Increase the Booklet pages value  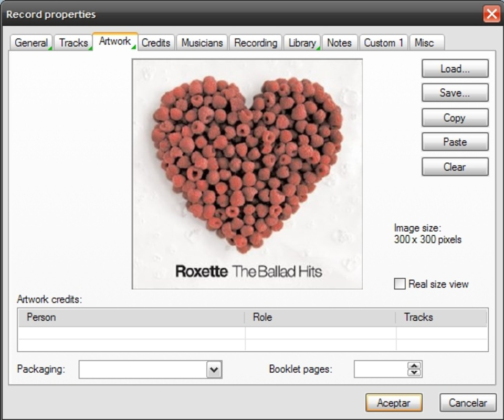413,366
